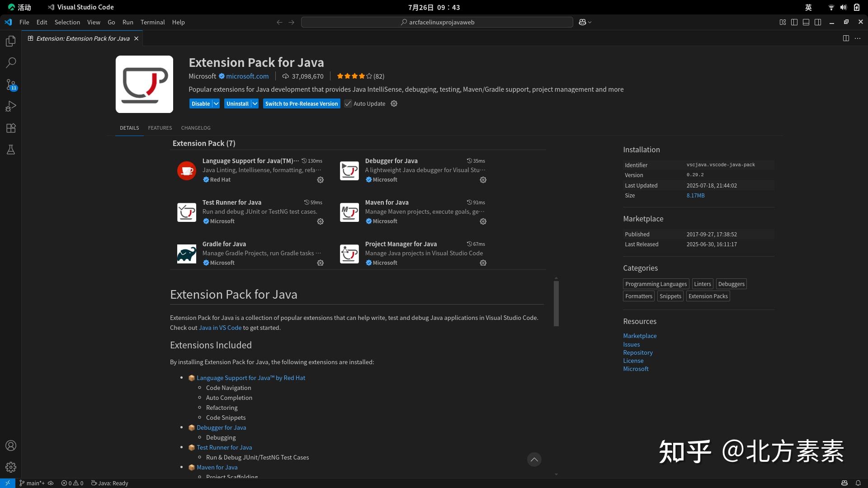Open the Search view icon
This screenshot has height=488, width=868.
pyautogui.click(x=10, y=62)
